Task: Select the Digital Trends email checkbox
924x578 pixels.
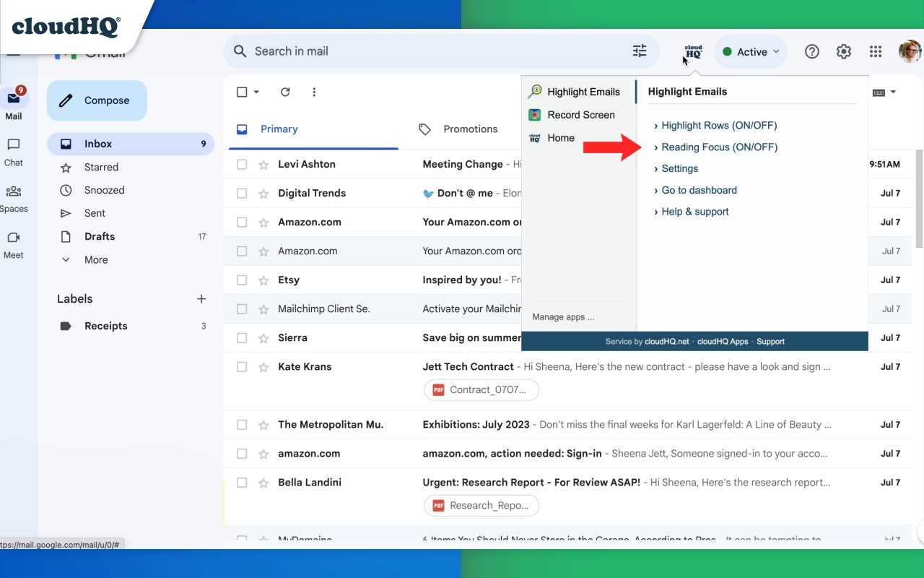Action: click(x=242, y=193)
